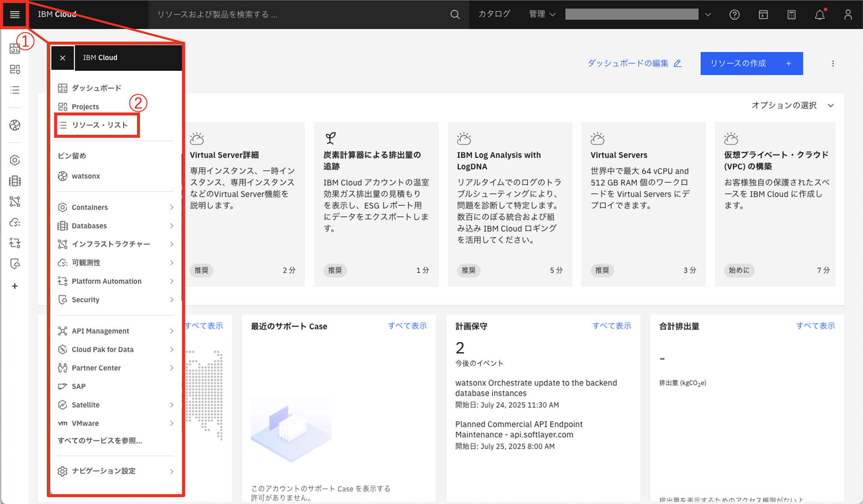Click the search magnifier icon
The image size is (863, 504).
pos(455,14)
